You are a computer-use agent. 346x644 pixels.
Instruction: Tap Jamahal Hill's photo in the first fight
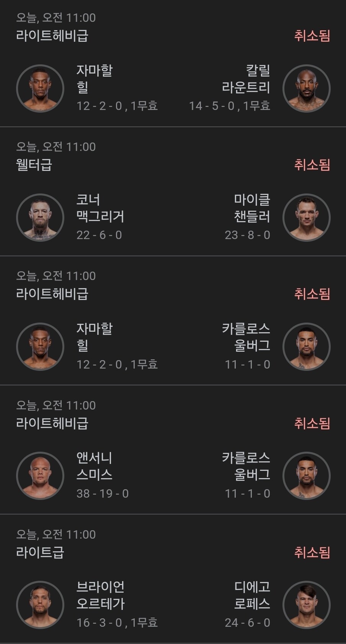pyautogui.click(x=40, y=88)
